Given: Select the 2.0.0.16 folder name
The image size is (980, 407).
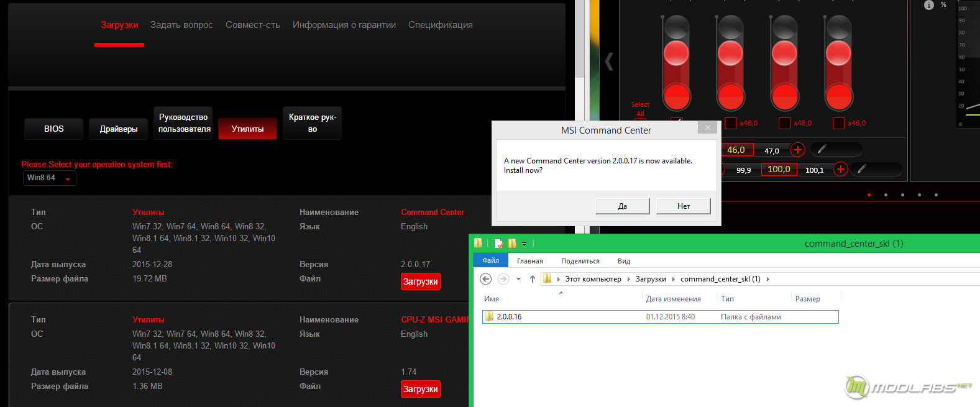Looking at the screenshot, I should click(x=510, y=317).
